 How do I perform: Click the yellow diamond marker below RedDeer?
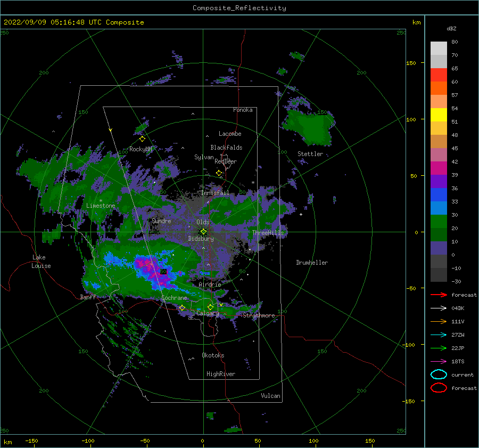click(x=219, y=173)
